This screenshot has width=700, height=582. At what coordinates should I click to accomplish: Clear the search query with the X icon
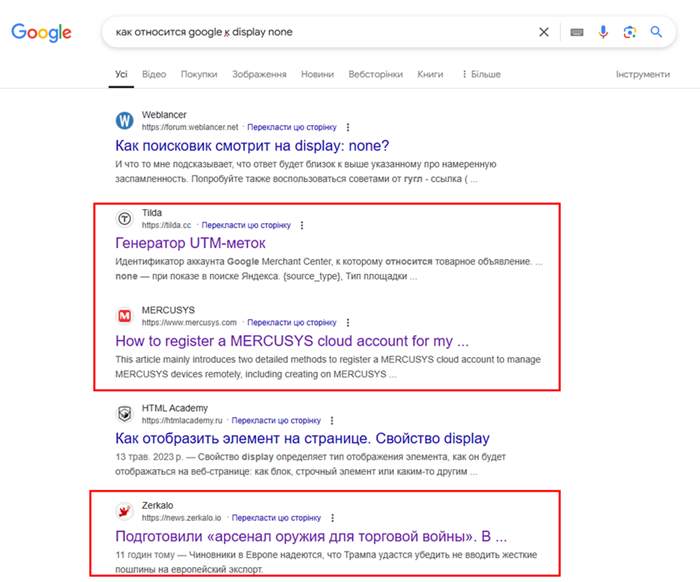tap(543, 32)
